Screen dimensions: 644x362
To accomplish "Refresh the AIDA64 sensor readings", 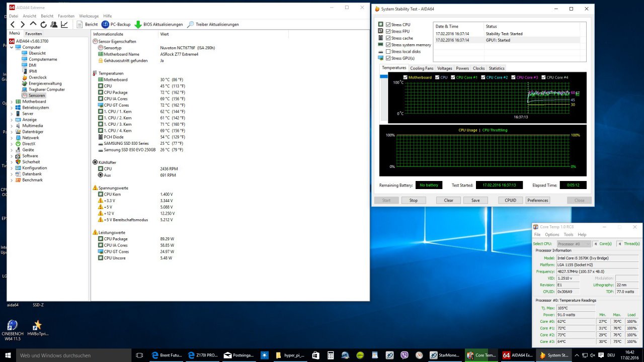I will [x=43, y=24].
